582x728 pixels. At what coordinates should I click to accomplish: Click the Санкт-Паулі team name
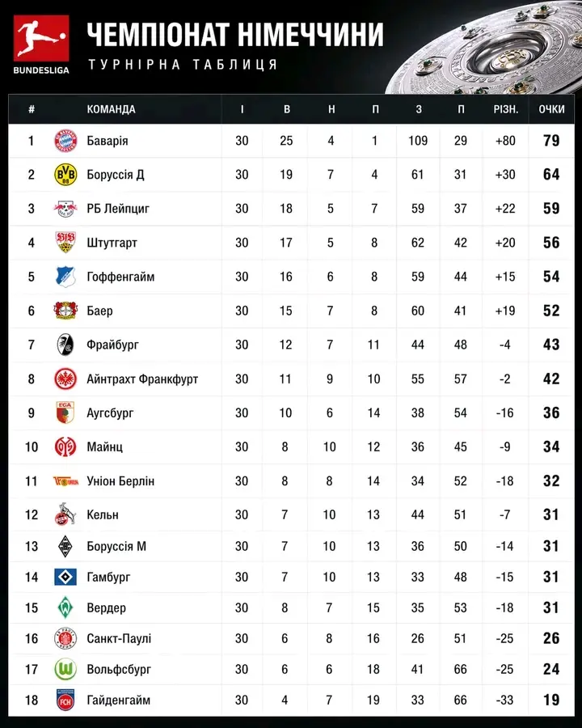[x=119, y=638]
